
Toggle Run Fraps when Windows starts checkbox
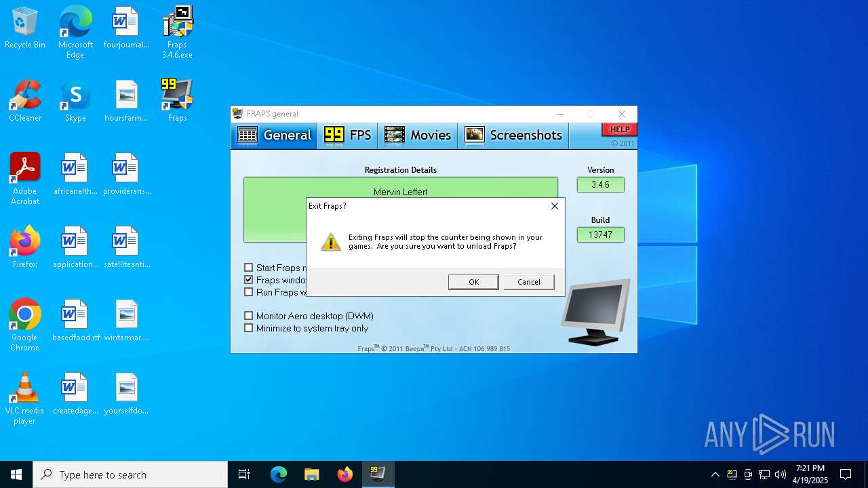tap(249, 292)
